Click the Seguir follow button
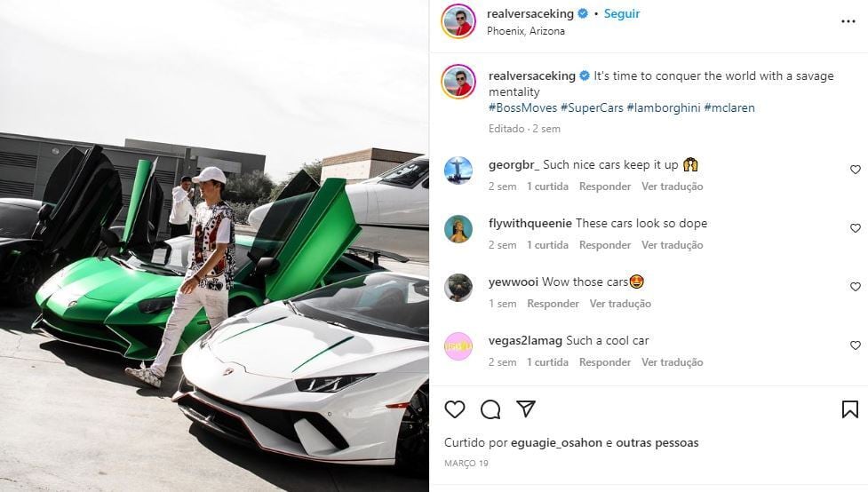Image resolution: width=868 pixels, height=492 pixels. point(622,13)
